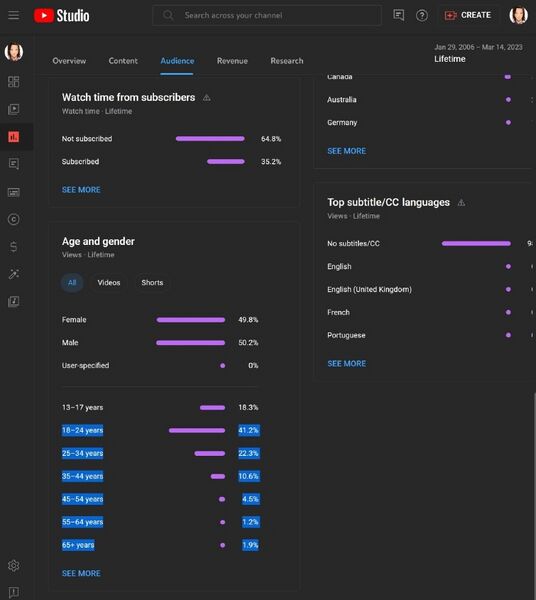Click the 65+ years row label
536x600 pixels.
tap(78, 545)
